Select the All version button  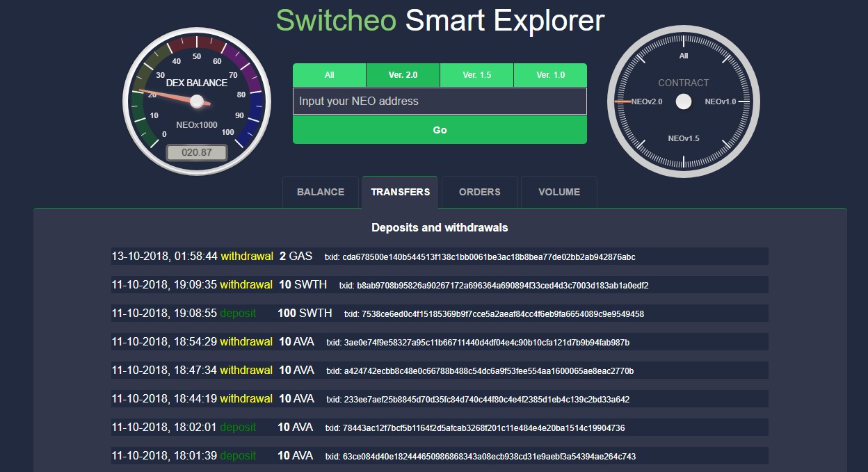[329, 75]
